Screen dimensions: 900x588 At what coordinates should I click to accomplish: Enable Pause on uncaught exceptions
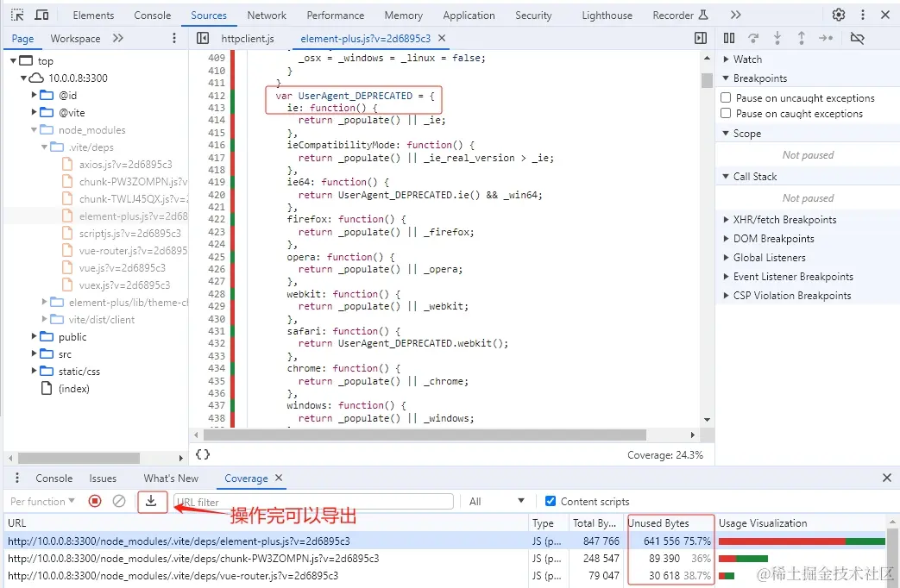click(x=726, y=97)
